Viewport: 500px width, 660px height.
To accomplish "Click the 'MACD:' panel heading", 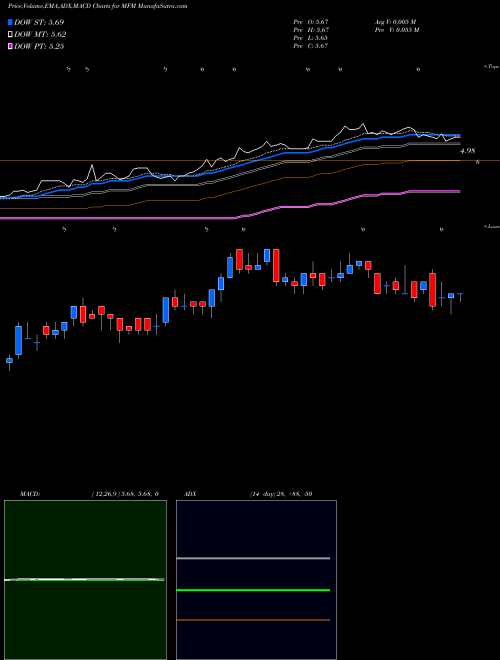I will click(x=30, y=494).
